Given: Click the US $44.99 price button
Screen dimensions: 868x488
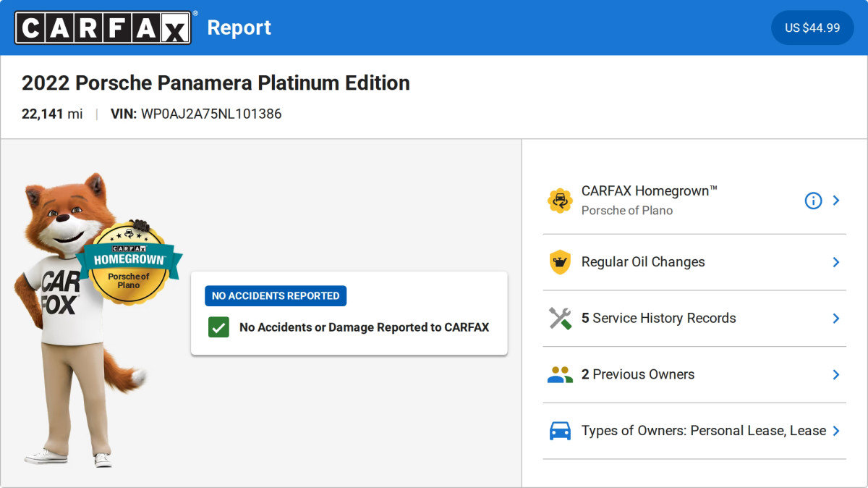Looking at the screenshot, I should [812, 28].
